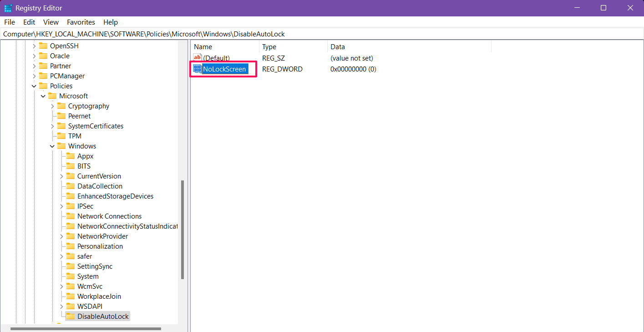Select the Peernet folder icon
This screenshot has width=644, height=332.
61,116
